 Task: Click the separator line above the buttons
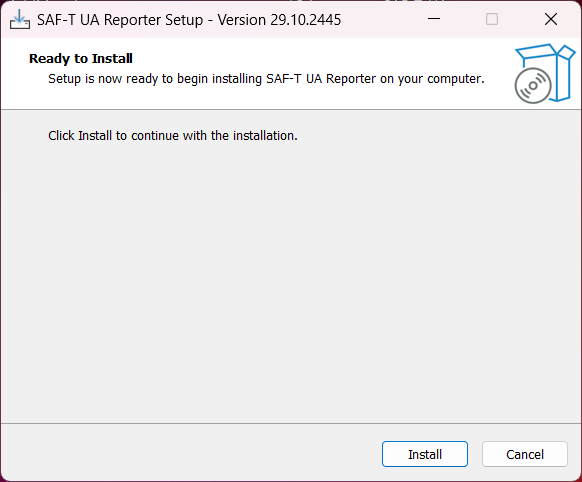[x=291, y=423]
